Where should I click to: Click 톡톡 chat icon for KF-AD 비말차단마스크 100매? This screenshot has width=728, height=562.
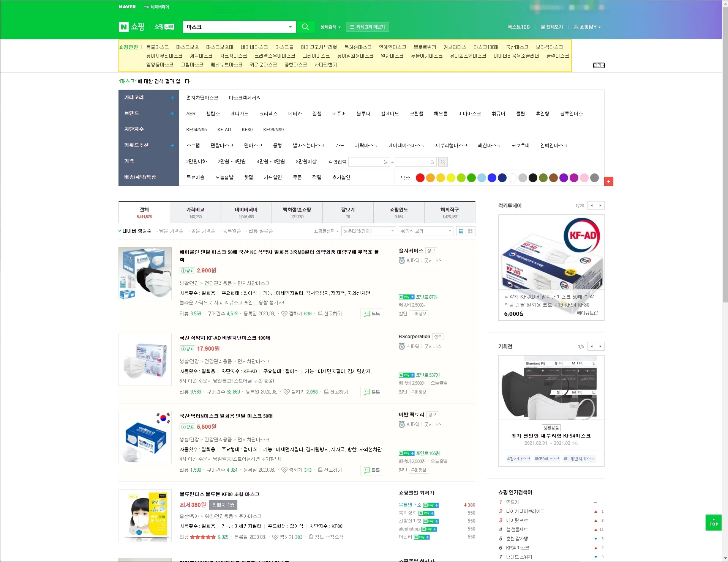[372, 392]
